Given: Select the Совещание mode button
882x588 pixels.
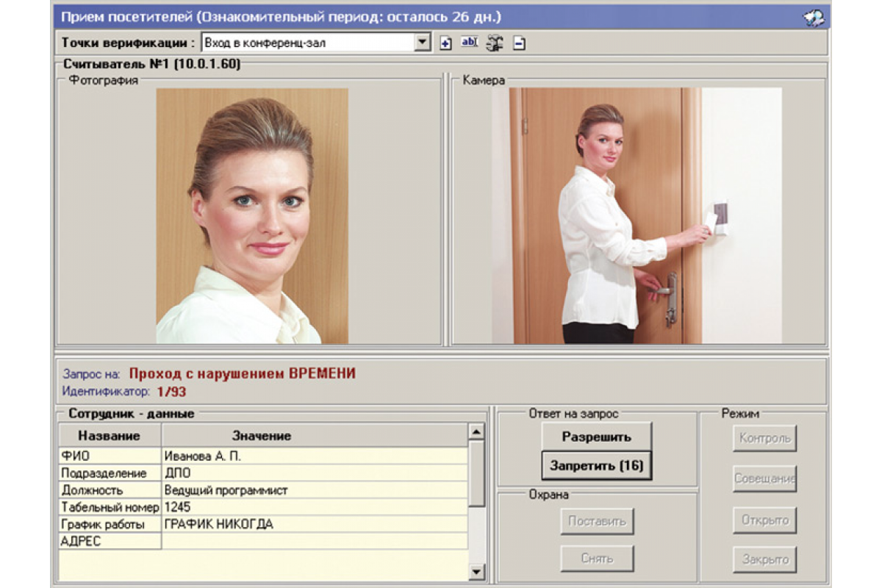Looking at the screenshot, I should 764,478.
